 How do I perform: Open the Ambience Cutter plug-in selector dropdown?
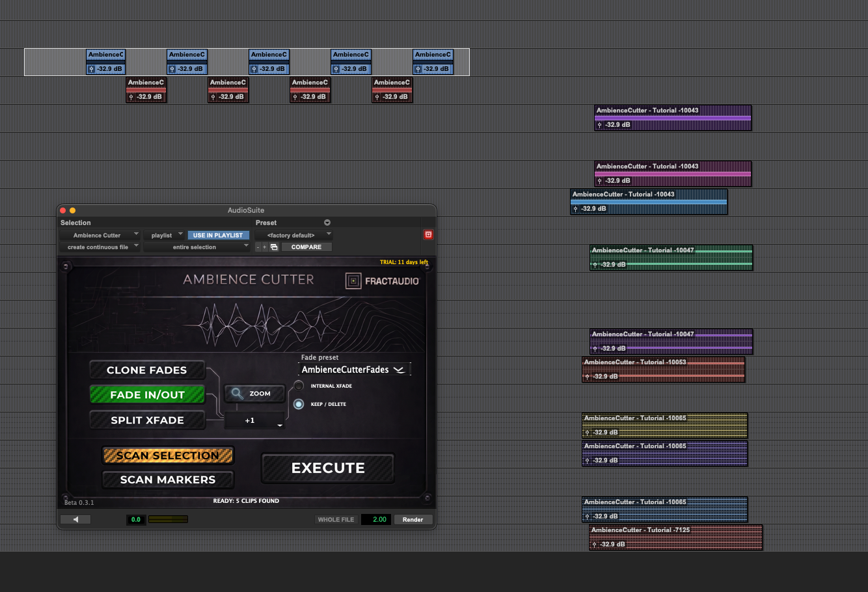click(100, 235)
